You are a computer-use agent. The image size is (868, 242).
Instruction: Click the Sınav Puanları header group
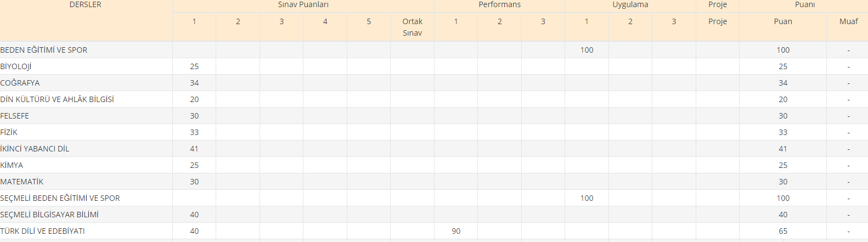[303, 4]
